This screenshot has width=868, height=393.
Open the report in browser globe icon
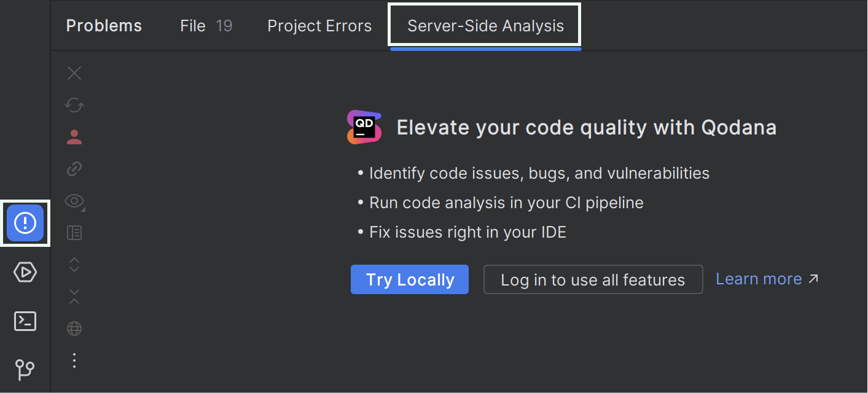74,329
